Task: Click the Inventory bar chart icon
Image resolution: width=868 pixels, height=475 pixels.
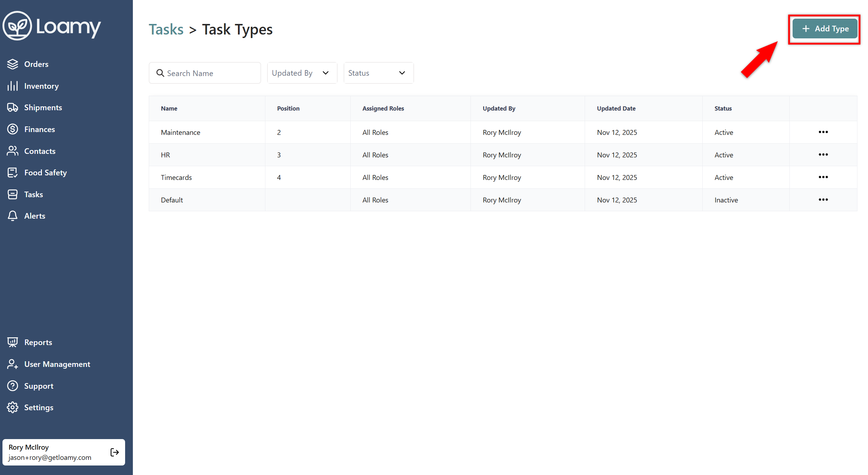Action: [13, 86]
